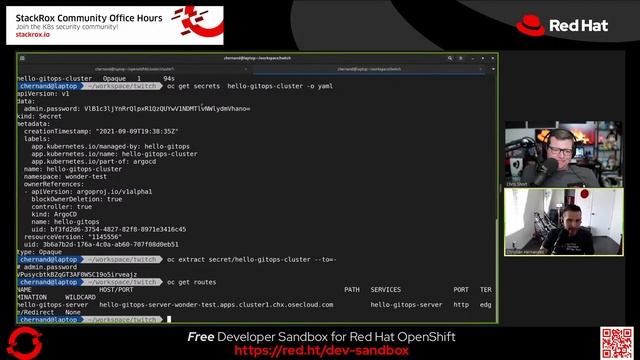Click the 'blockOwnerDeletion: true' line
Image resolution: width=640 pixels, height=360 pixels.
77,199
